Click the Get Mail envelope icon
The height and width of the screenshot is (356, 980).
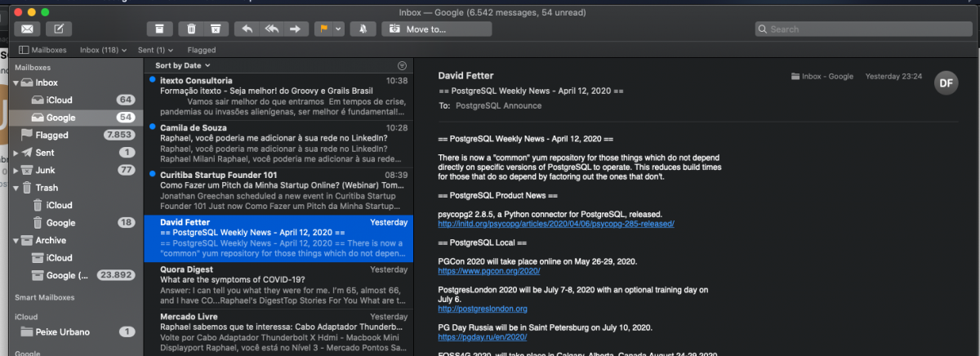[x=27, y=29]
